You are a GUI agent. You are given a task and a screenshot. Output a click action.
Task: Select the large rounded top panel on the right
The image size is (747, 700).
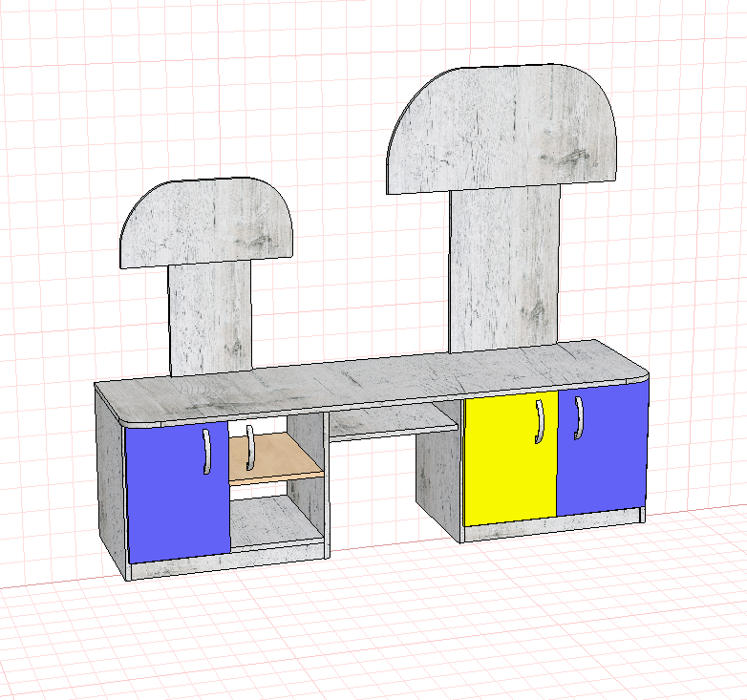pyautogui.click(x=501, y=129)
